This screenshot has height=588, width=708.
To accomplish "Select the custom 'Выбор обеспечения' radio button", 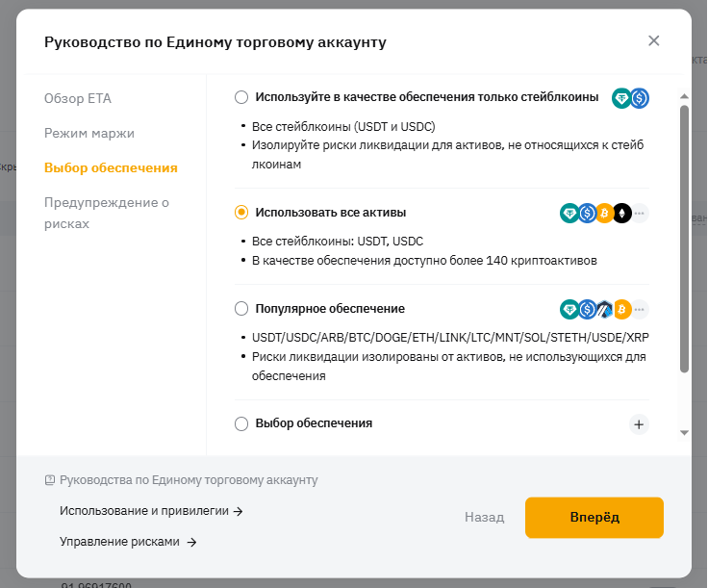I will tap(241, 423).
